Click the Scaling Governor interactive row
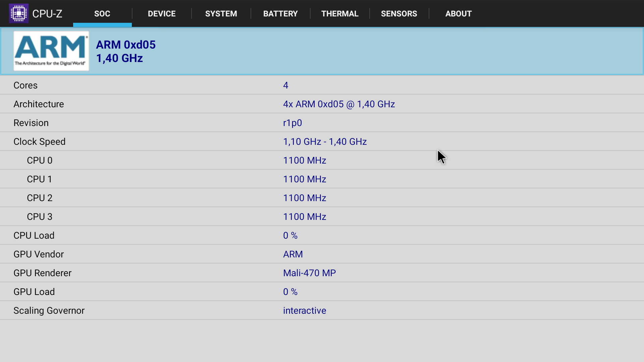 pos(322,310)
